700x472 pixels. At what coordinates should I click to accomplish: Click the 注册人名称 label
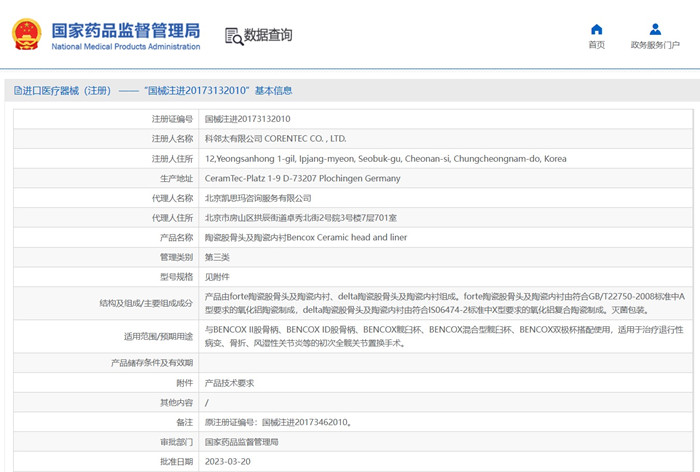pyautogui.click(x=172, y=139)
